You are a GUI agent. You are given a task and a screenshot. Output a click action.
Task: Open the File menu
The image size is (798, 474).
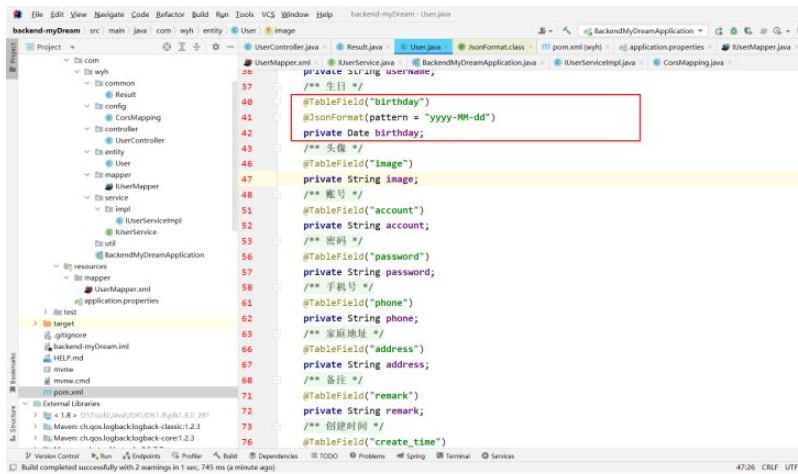point(37,14)
